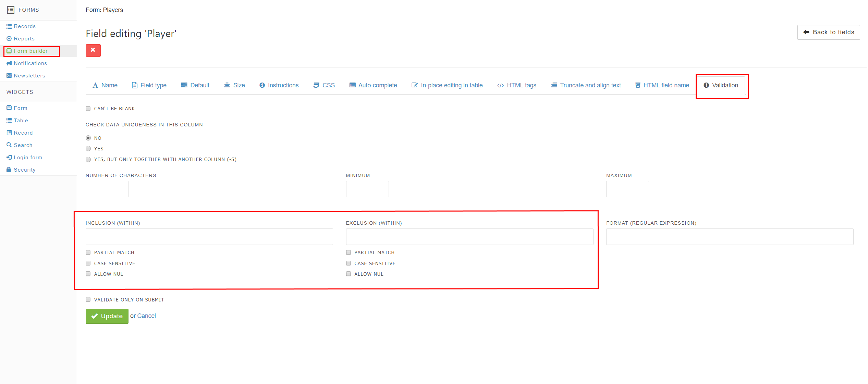Click the Login form arrow icon
Screen dimensions: 868x384
[9, 158]
